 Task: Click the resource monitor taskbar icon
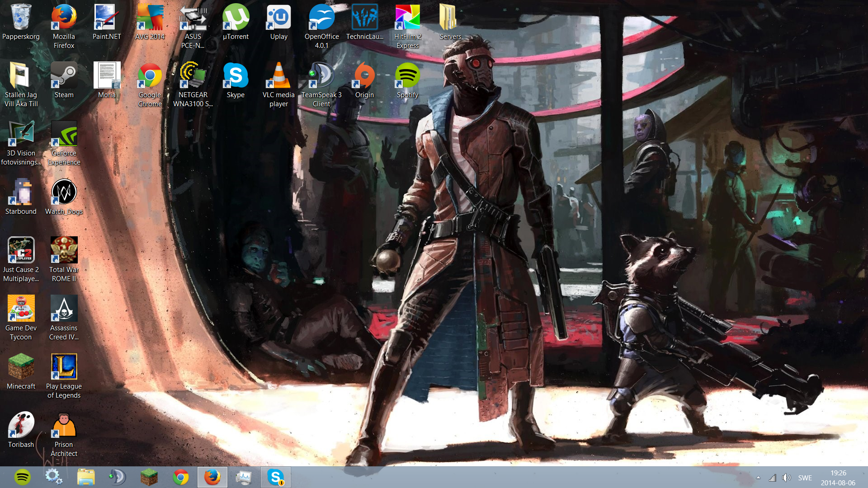[x=244, y=477]
